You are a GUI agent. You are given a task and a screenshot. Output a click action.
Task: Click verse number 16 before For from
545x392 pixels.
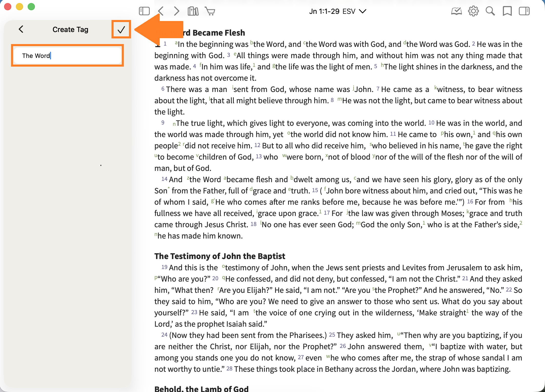470,202
